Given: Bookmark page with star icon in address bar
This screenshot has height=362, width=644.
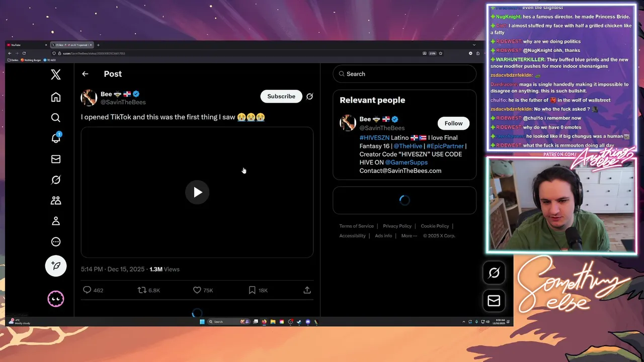Looking at the screenshot, I should click(x=441, y=53).
